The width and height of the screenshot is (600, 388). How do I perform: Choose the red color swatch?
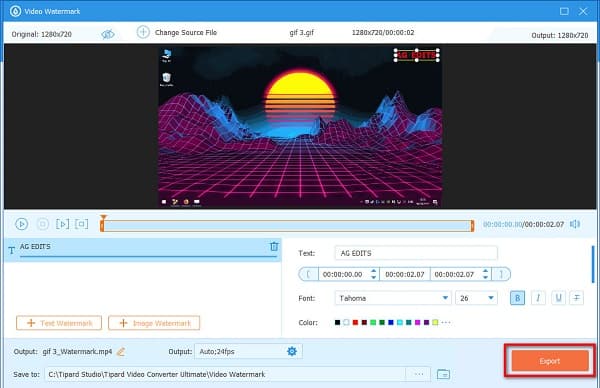355,323
